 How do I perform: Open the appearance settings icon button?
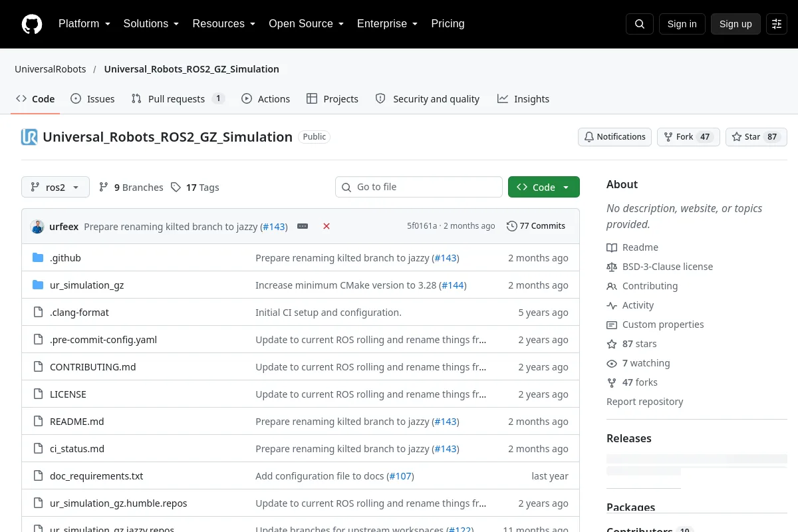777,24
